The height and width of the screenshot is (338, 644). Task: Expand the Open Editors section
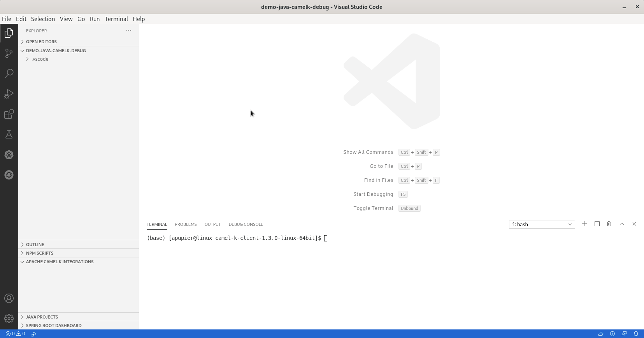click(41, 42)
